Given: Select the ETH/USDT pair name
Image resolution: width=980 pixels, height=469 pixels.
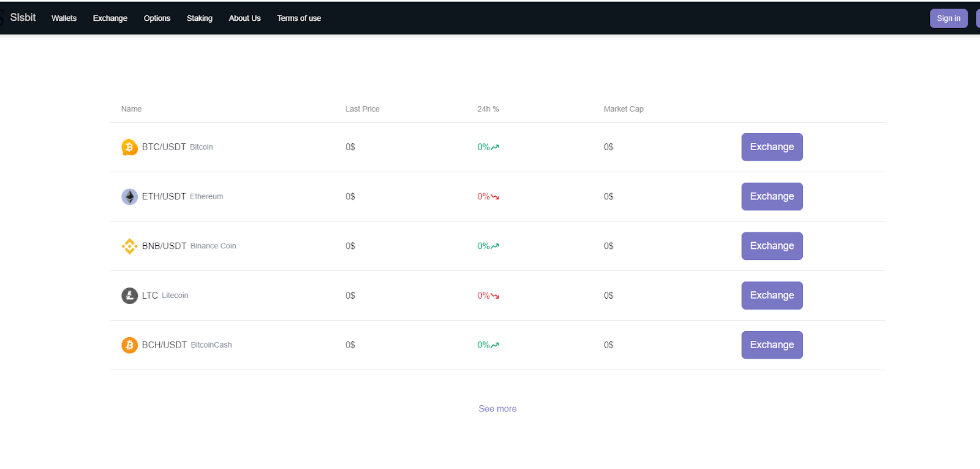Looking at the screenshot, I should [164, 197].
